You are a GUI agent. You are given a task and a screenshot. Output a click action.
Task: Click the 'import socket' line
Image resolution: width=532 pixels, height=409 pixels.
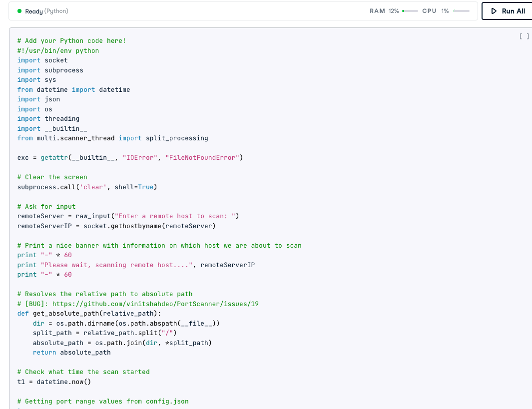(42, 60)
